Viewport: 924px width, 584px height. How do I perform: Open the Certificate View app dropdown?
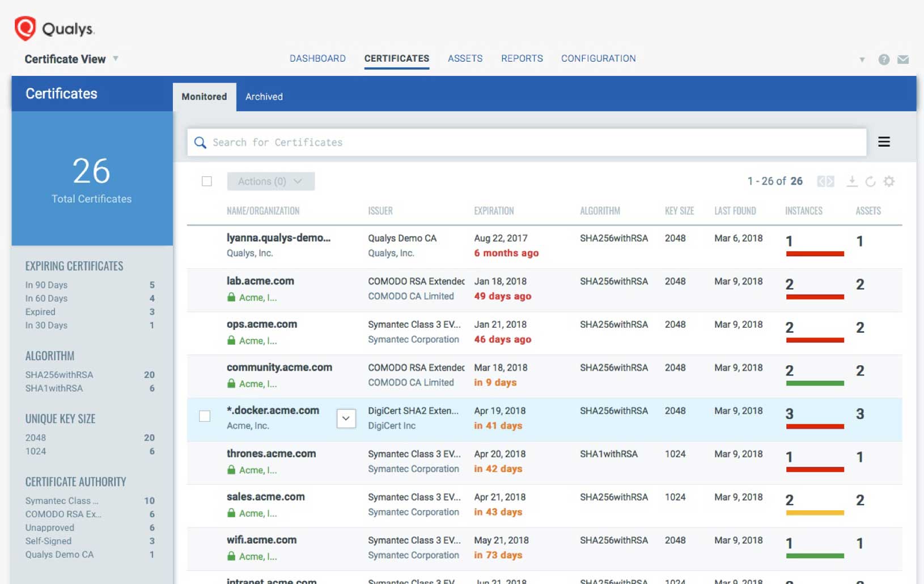point(116,59)
